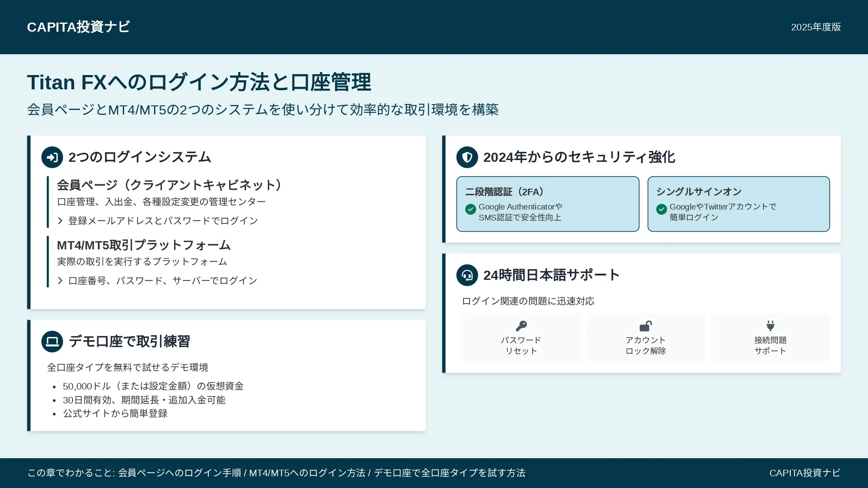This screenshot has width=868, height=488.
Task: Click the text 全口座タイプを無料で試せるデモ環境
Action: coord(128,367)
